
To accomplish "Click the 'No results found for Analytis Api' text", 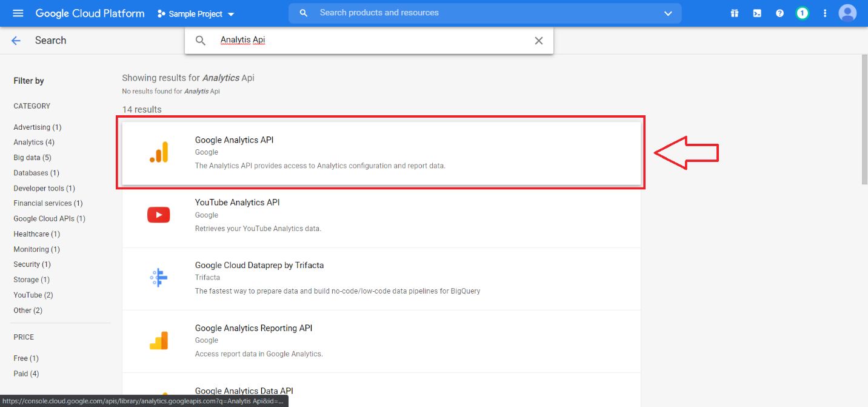I will 171,92.
